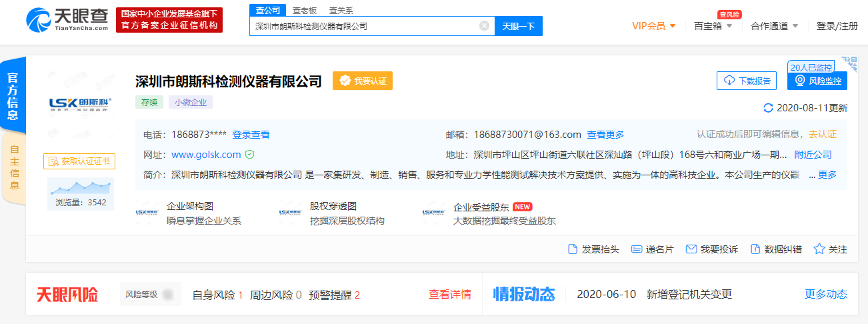Follow company with star 关注
This screenshot has width=868, height=324.
click(x=819, y=249)
